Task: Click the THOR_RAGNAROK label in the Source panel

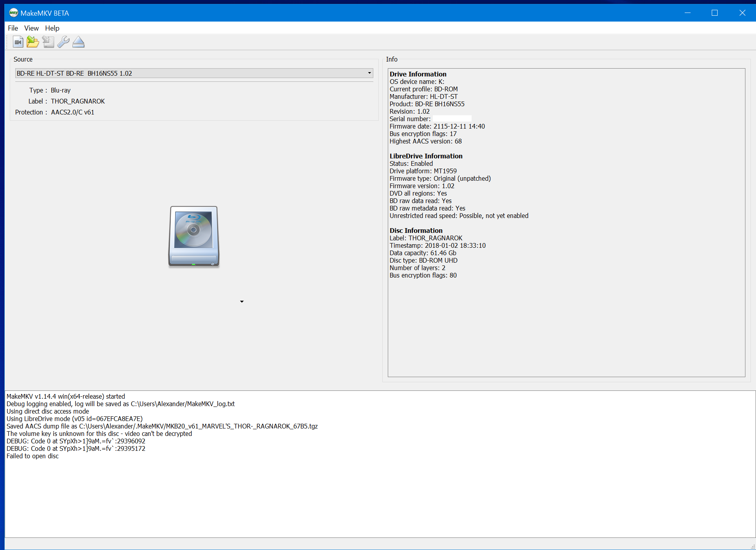Action: point(78,101)
